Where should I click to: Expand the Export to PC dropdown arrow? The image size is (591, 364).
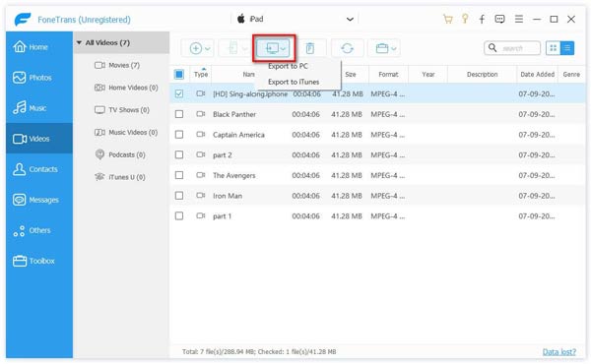click(284, 48)
